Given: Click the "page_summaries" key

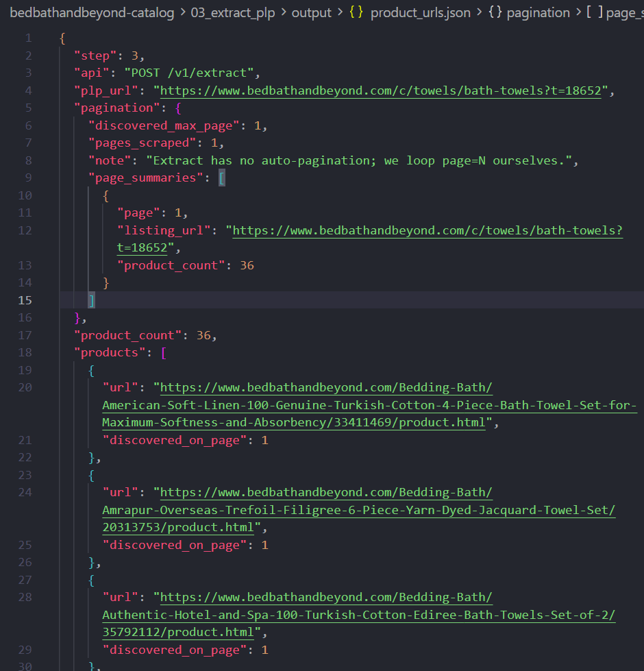Looking at the screenshot, I should pyautogui.click(x=145, y=178).
